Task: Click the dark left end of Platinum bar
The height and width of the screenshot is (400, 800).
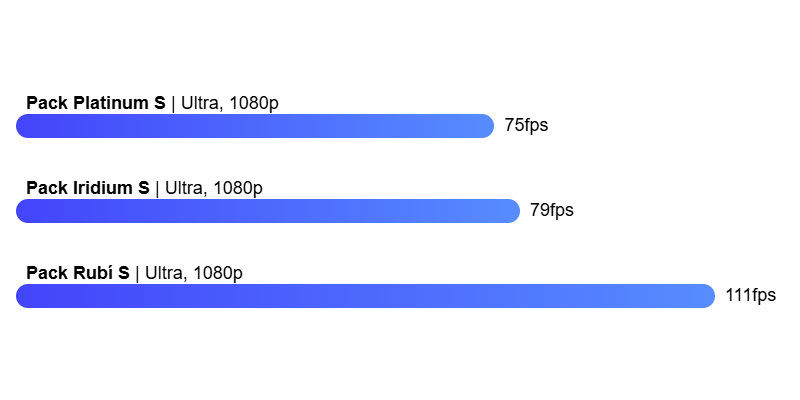Action: (23, 126)
